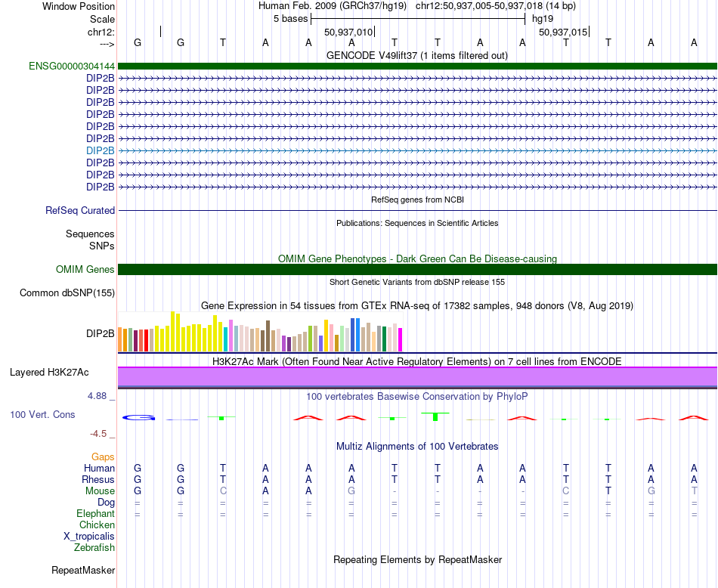
Task: Select the light blue DIP2B transcript label
Action: pos(101,150)
